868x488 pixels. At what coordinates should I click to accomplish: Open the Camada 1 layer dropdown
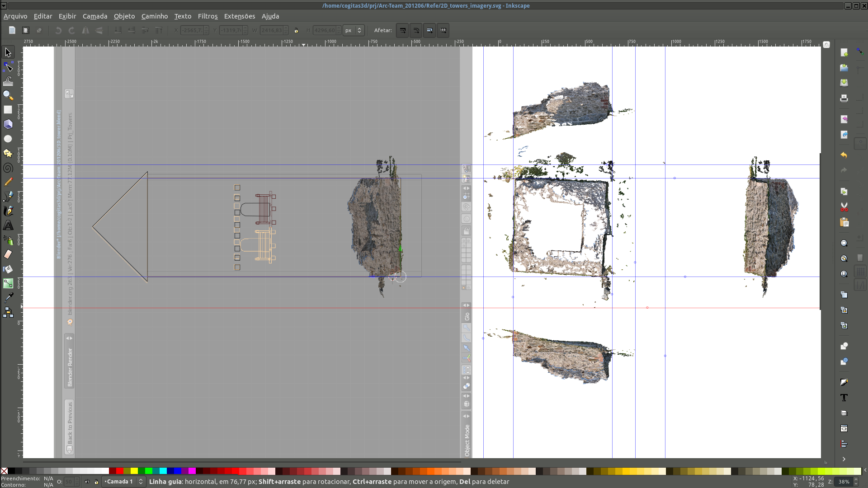pyautogui.click(x=123, y=482)
